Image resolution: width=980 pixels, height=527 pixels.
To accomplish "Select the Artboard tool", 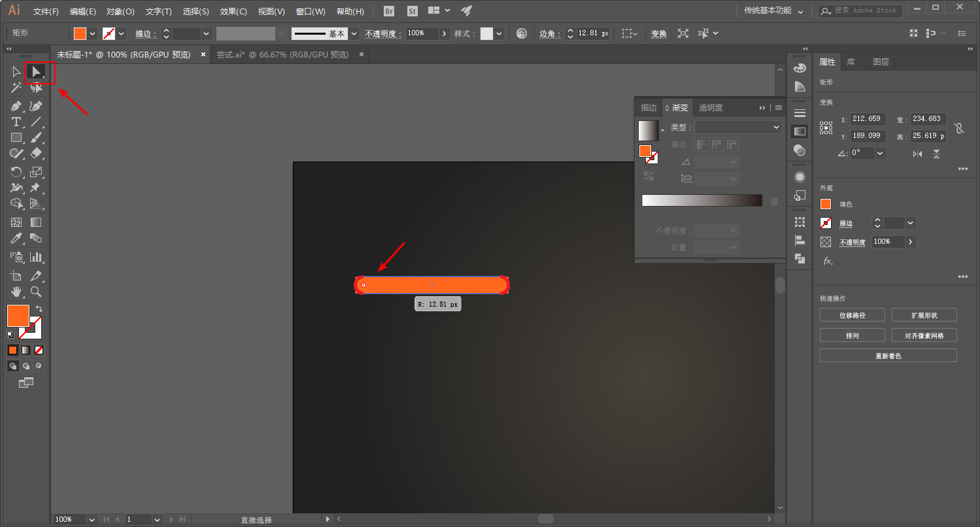I will [x=16, y=276].
